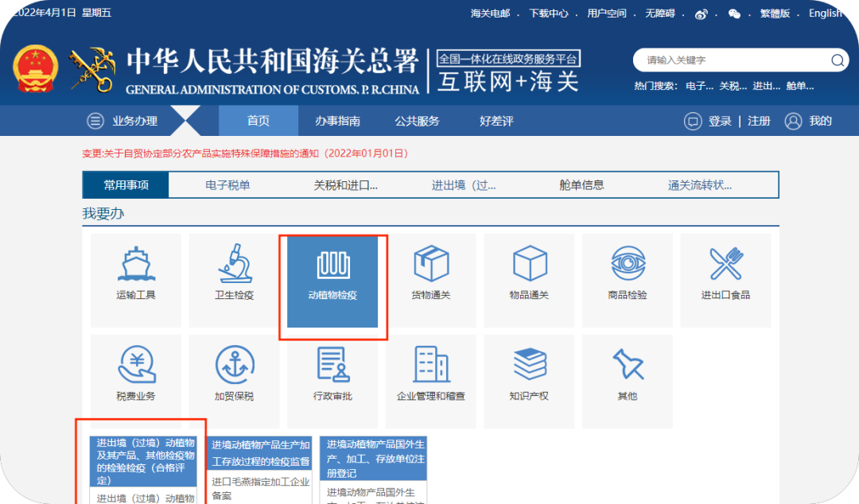
Task: Open the WeChat icon in top bar
Action: tap(735, 14)
